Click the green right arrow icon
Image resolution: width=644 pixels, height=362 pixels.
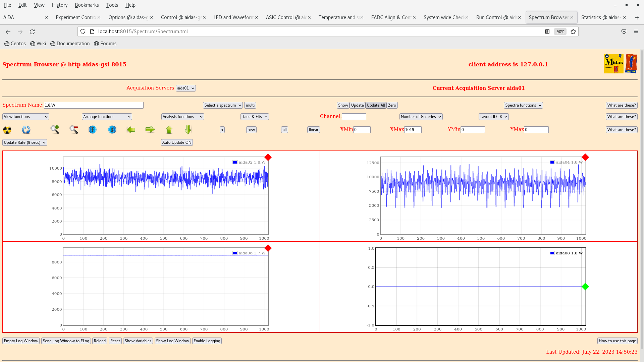(x=150, y=129)
